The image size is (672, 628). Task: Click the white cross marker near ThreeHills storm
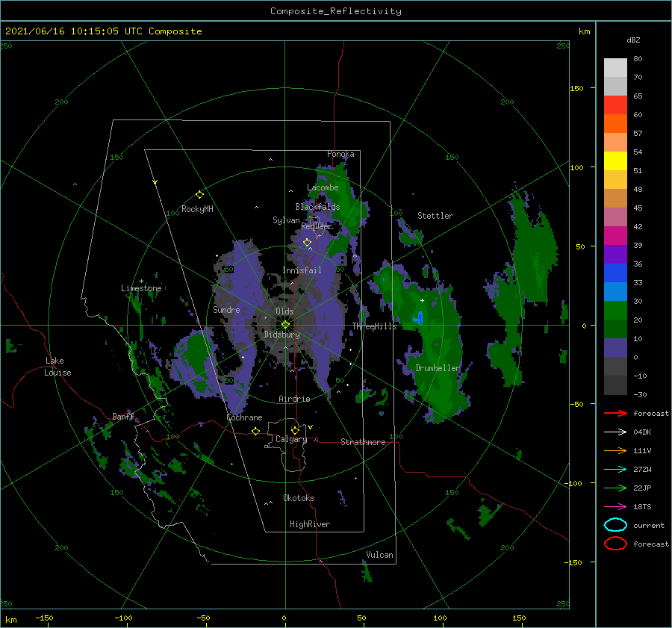click(422, 300)
